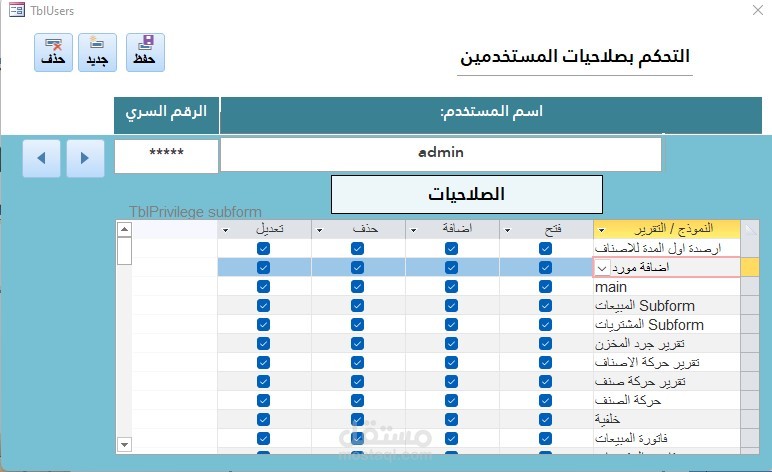Toggle حذف checkbox for المشتريات Subform row
Screen dimensions: 772x472
click(x=357, y=324)
